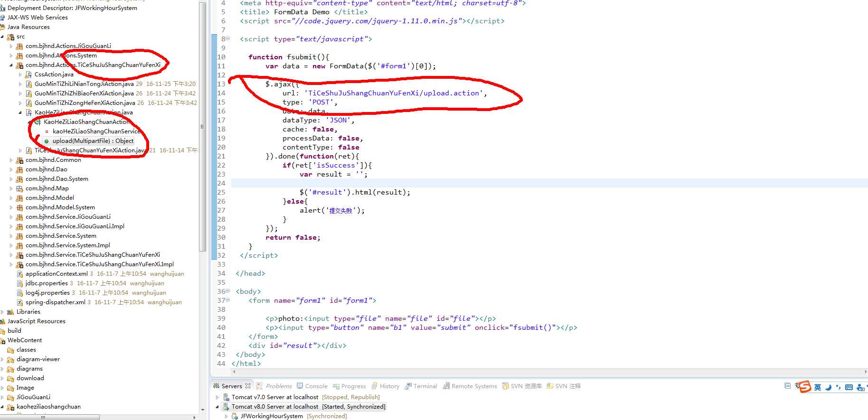868x420 pixels.
Task: Click JFWorkingHourSystem module icon in Servers
Action: (235, 416)
